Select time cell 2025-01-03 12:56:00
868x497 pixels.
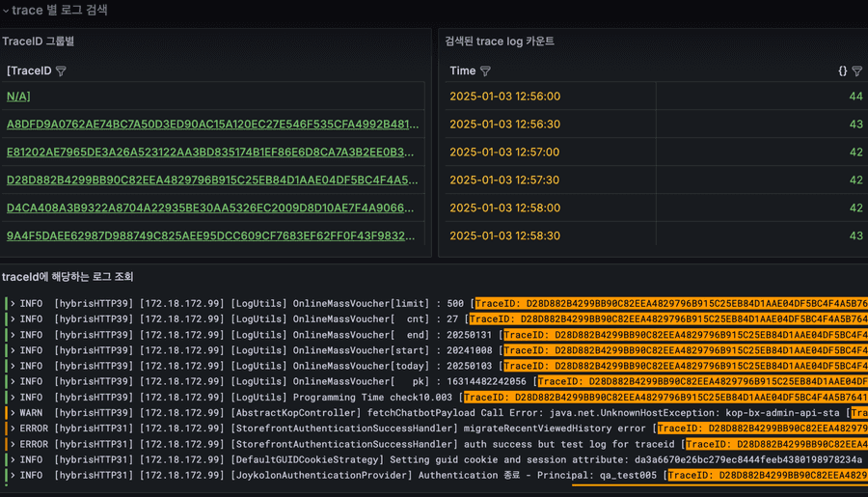point(504,97)
